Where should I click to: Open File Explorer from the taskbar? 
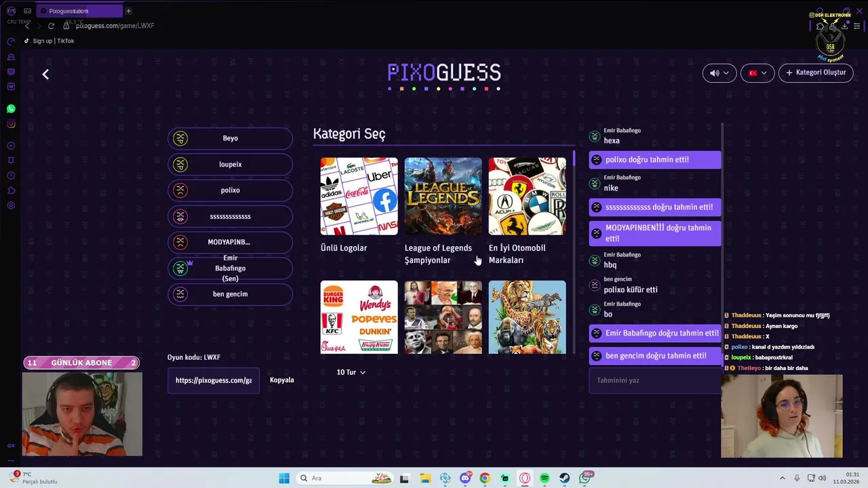click(x=425, y=479)
